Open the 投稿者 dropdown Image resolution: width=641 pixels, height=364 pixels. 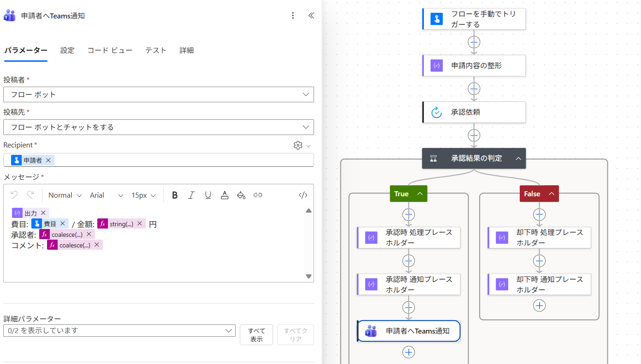[x=159, y=94]
